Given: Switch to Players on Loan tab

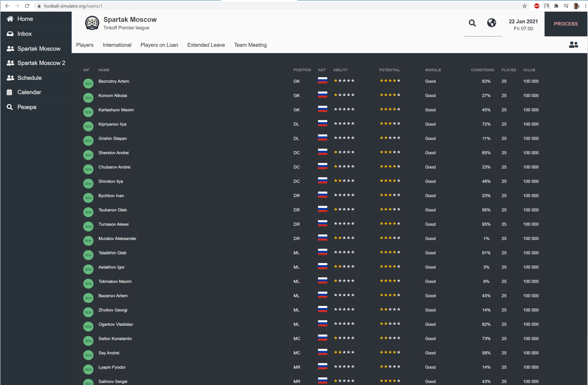Looking at the screenshot, I should pyautogui.click(x=159, y=45).
